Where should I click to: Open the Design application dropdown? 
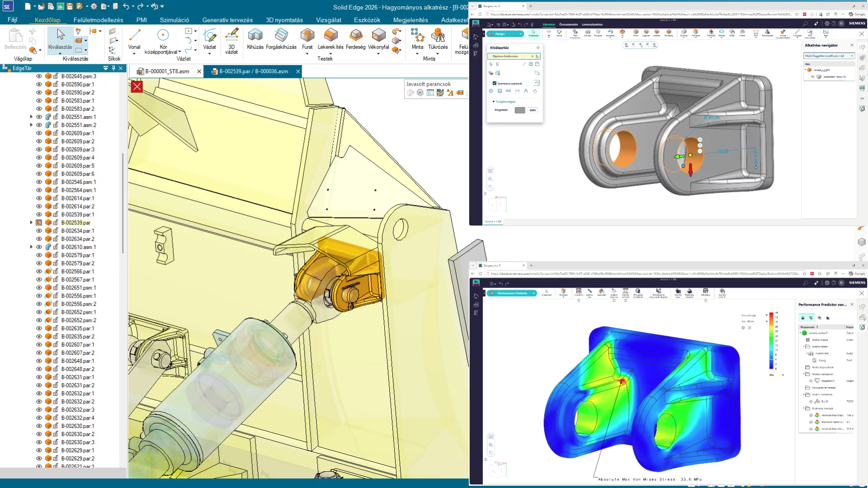505,34
